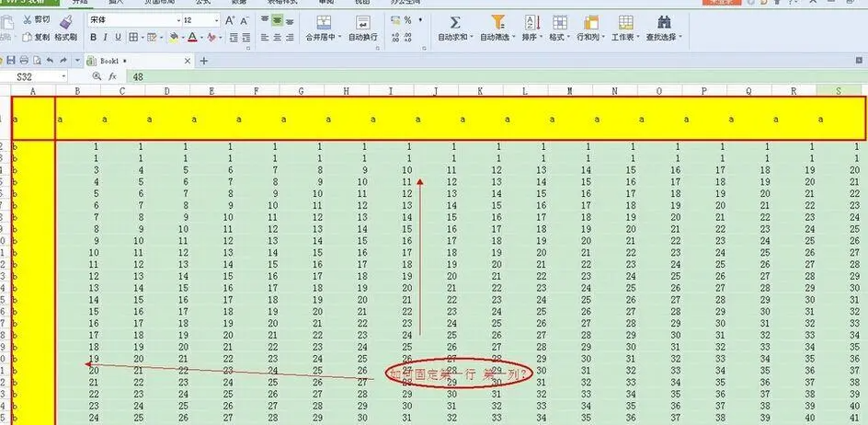
Task: Click the Cut (剪切) scissors icon
Action: point(28,20)
